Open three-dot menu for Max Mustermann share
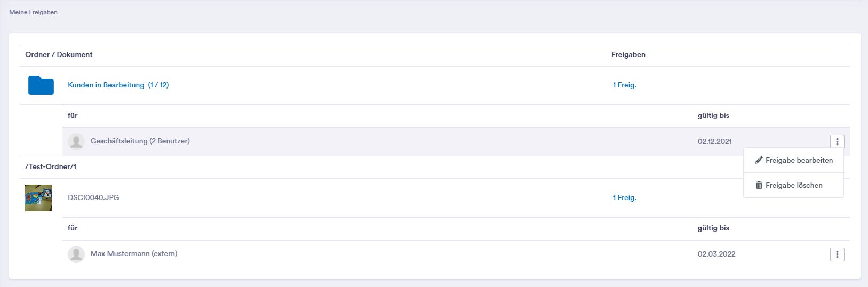This screenshot has width=868, height=287. [837, 254]
